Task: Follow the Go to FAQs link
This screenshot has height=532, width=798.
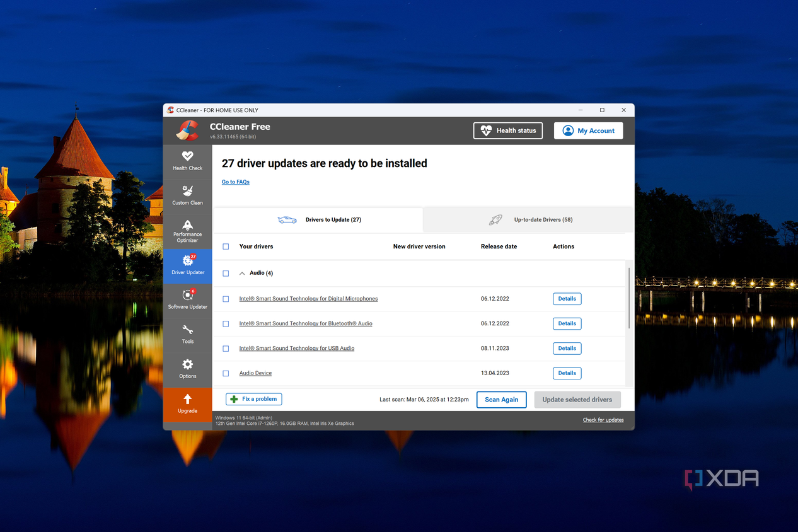Action: 236,182
